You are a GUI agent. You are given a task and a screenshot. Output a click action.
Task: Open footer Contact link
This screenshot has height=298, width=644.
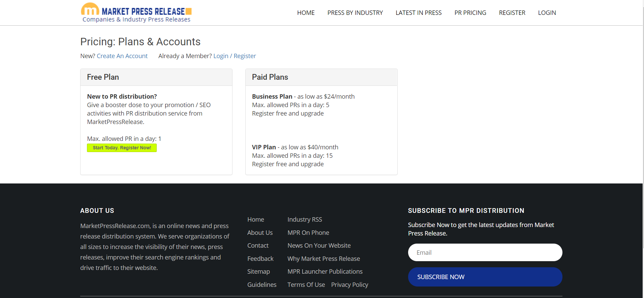pyautogui.click(x=258, y=246)
